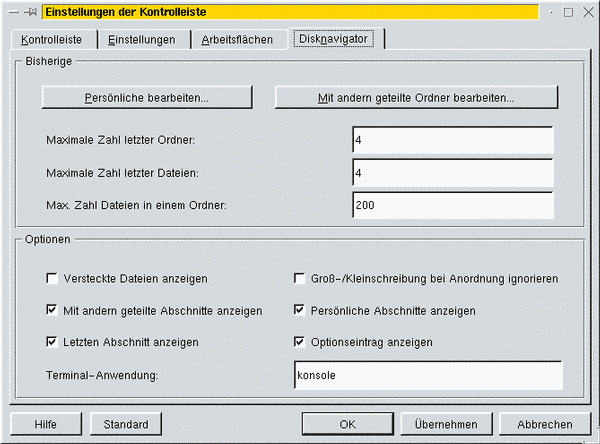Screen dimensions: 600x444
Task: Click the Terminal-Anwendung text field
Action: [x=426, y=375]
